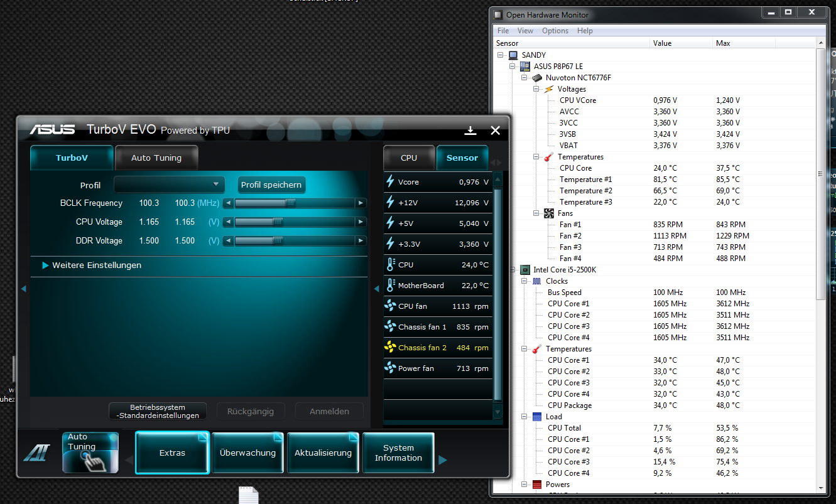Click the Clocks icon in Hardware Monitor

click(x=537, y=281)
